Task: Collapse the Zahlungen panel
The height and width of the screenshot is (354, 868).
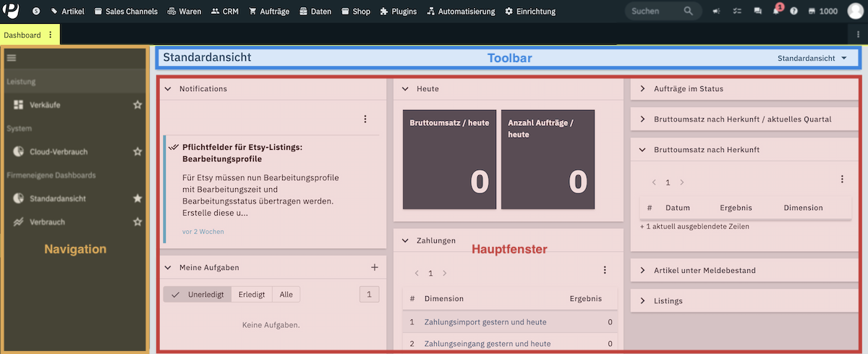Action: tap(405, 240)
